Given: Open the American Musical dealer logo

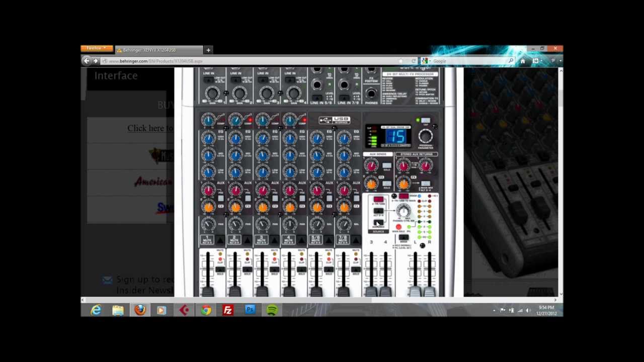Looking at the screenshot, I should (x=153, y=182).
